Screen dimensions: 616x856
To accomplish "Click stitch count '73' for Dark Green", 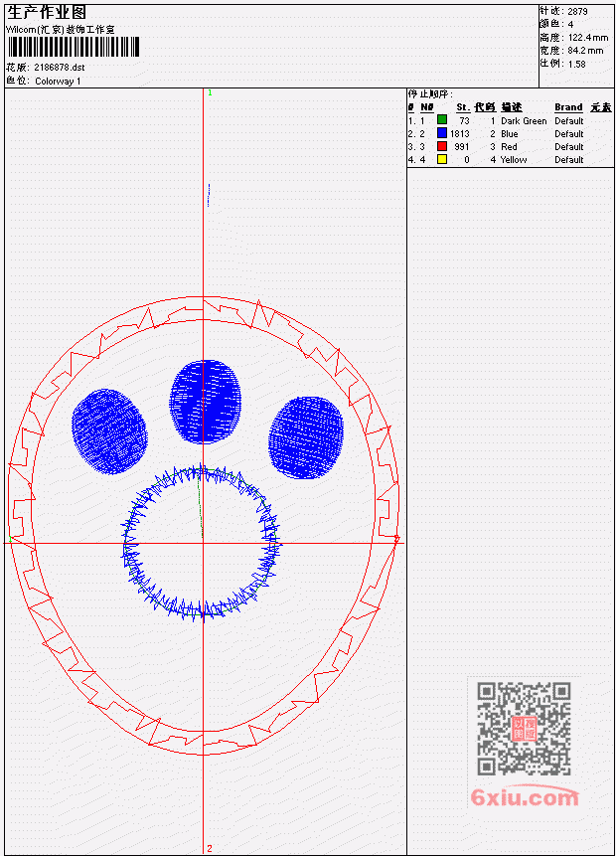I will click(464, 120).
